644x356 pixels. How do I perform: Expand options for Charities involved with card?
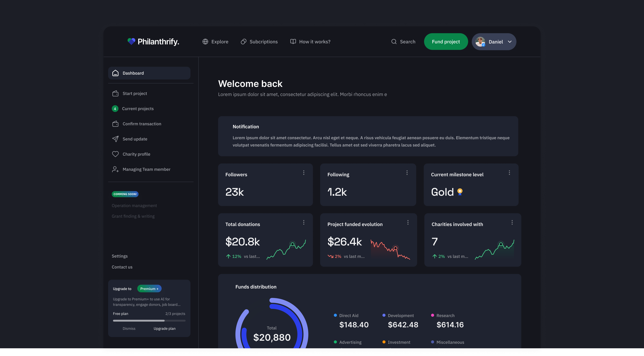pos(512,222)
